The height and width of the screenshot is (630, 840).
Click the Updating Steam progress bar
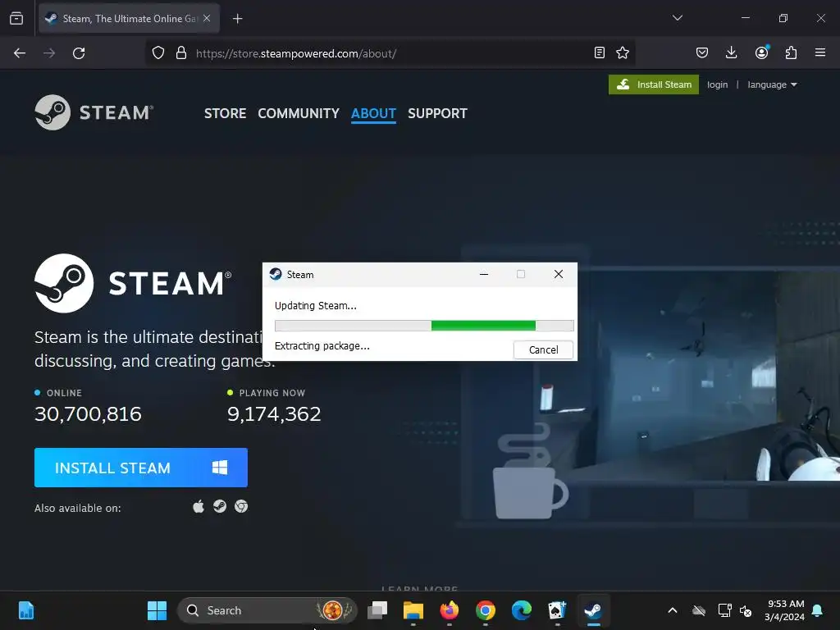(x=424, y=326)
